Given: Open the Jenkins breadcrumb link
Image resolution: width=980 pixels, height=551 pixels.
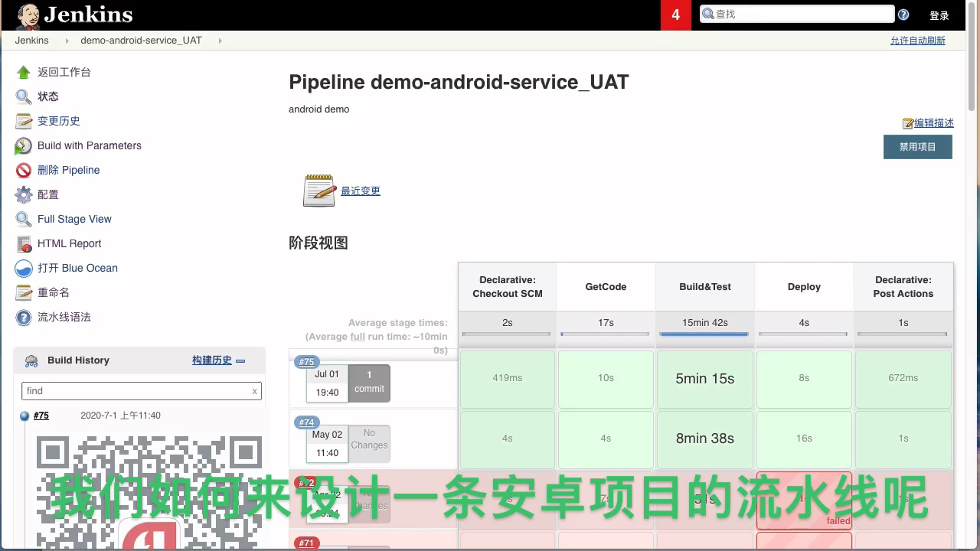Looking at the screenshot, I should [x=31, y=41].
